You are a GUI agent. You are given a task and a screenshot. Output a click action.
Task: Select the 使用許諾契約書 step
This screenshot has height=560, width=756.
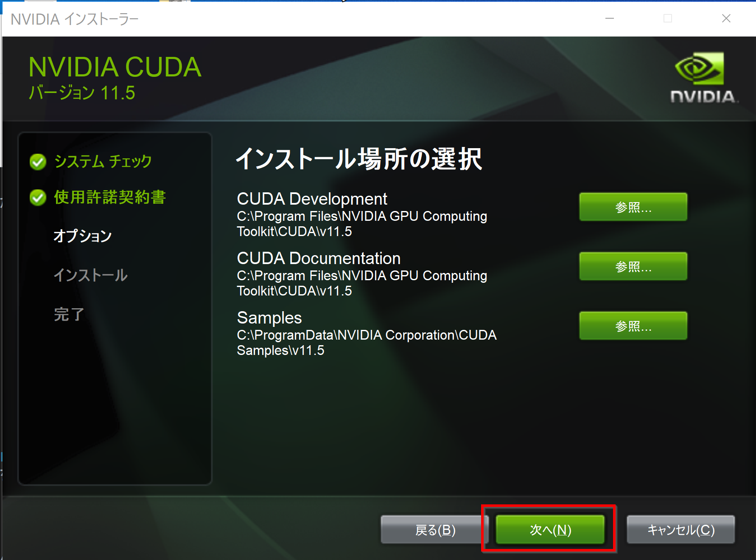click(110, 197)
